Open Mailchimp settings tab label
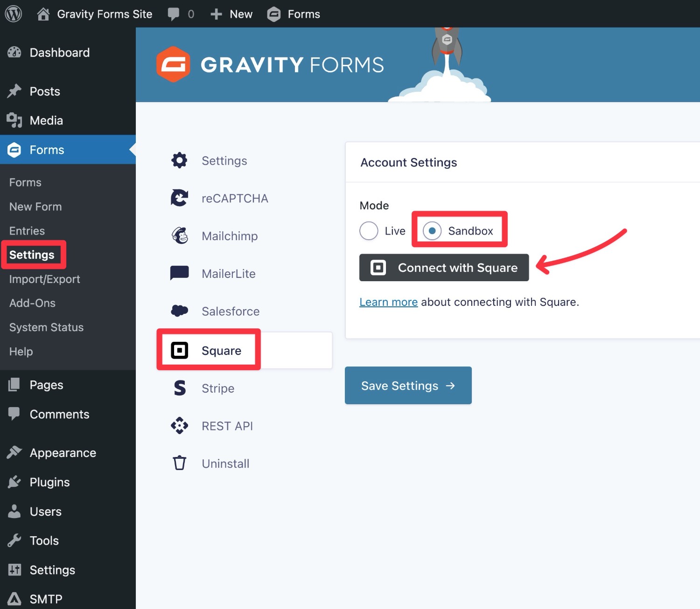The image size is (700, 609). [230, 236]
